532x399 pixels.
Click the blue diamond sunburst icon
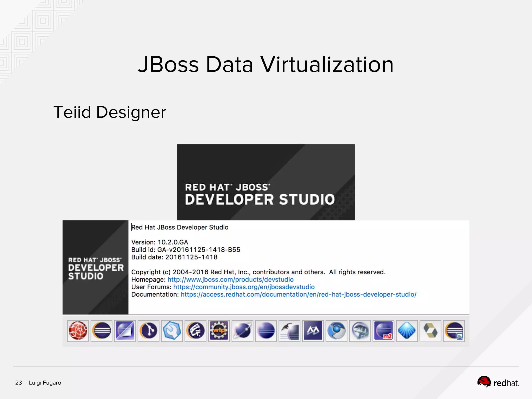[407, 331]
